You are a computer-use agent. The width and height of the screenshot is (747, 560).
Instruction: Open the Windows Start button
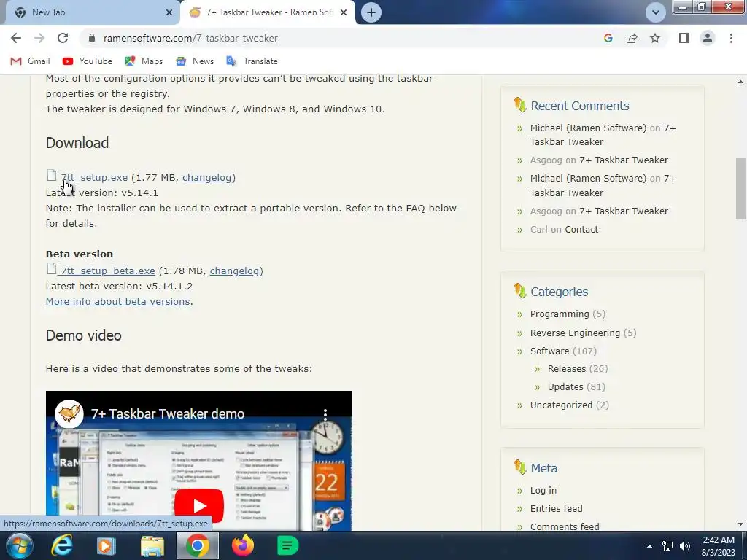click(x=19, y=545)
